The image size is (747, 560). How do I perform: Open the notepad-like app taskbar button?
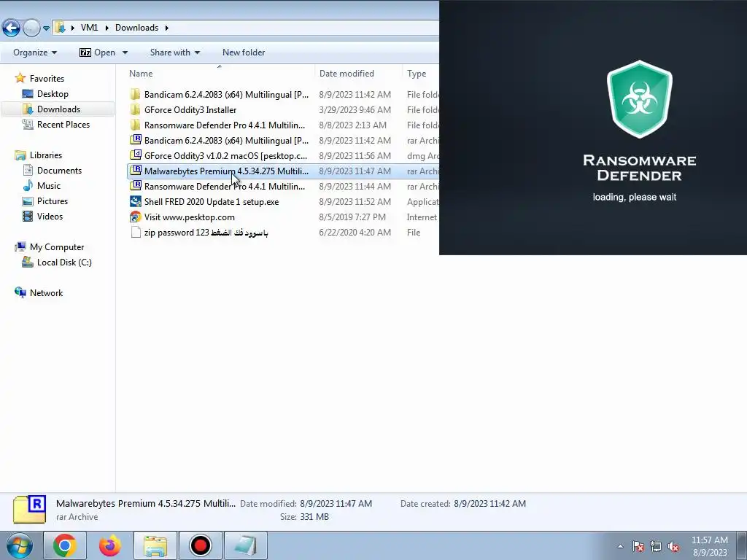(246, 545)
